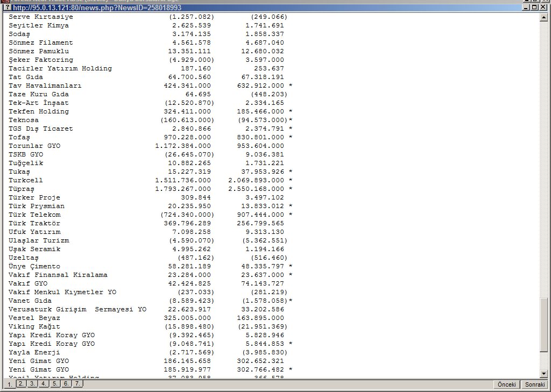This screenshot has height=392, width=551.
Task: Click the vertical scrollbar thumb
Action: 543,325
